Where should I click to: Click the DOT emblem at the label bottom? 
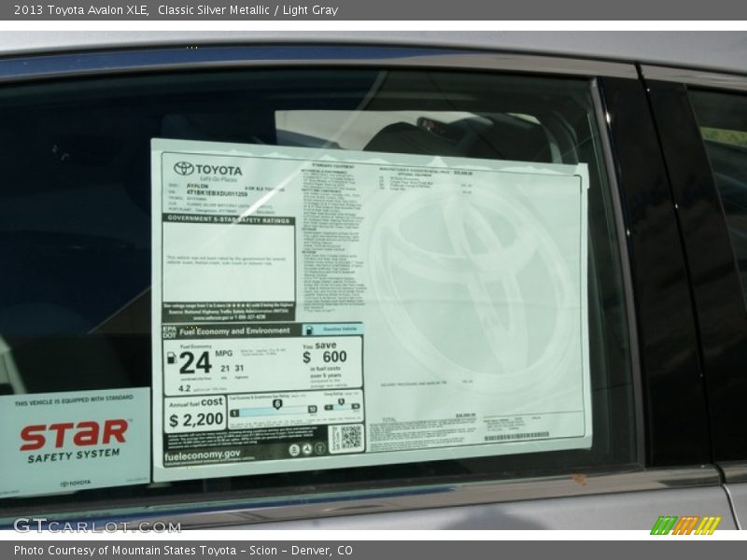pyautogui.click(x=306, y=450)
